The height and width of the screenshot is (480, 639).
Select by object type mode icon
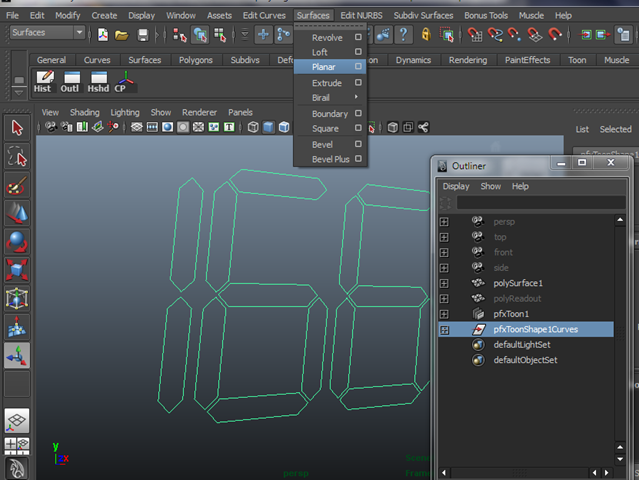(200, 35)
